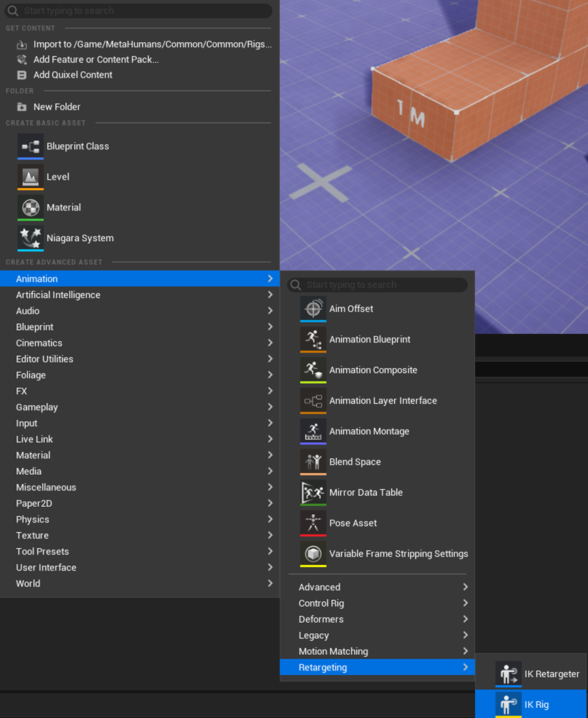Image resolution: width=588 pixels, height=718 pixels.
Task: Select Add Quixel Content
Action: [140, 75]
